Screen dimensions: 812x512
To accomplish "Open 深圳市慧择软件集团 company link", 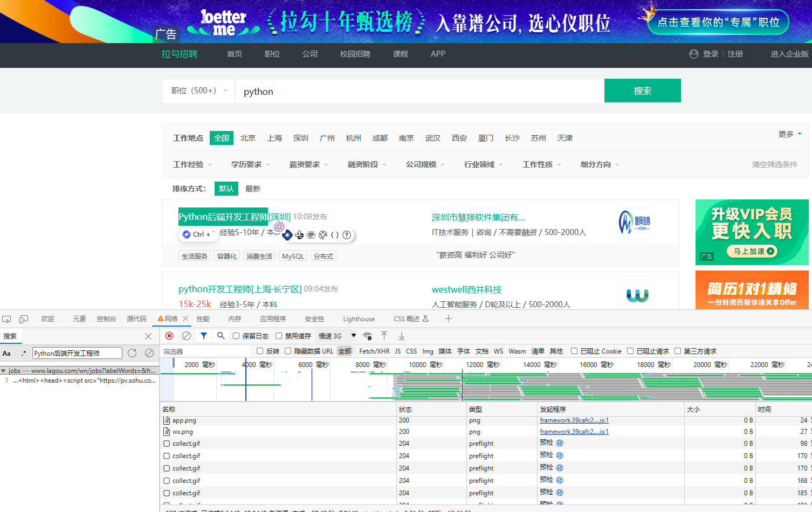I will (x=478, y=217).
